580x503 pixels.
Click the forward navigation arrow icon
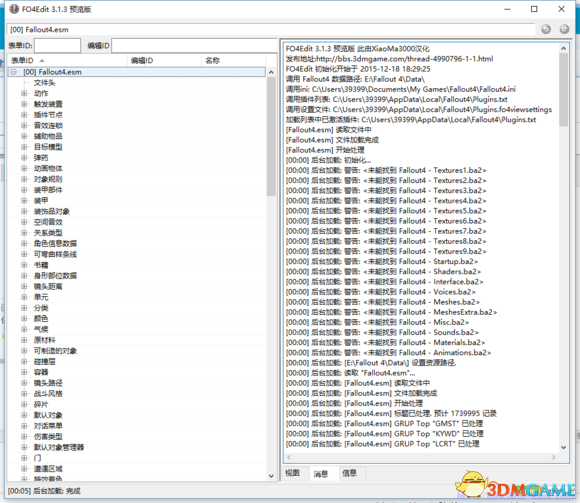[x=564, y=29]
